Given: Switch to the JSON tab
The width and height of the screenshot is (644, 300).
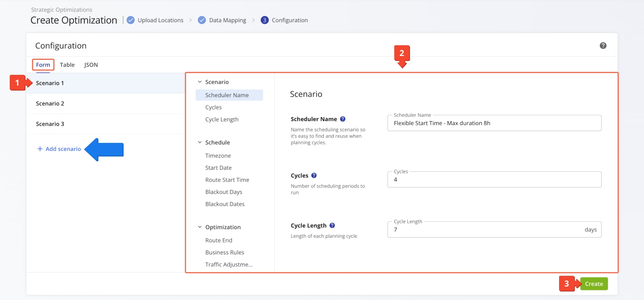Looking at the screenshot, I should [91, 65].
